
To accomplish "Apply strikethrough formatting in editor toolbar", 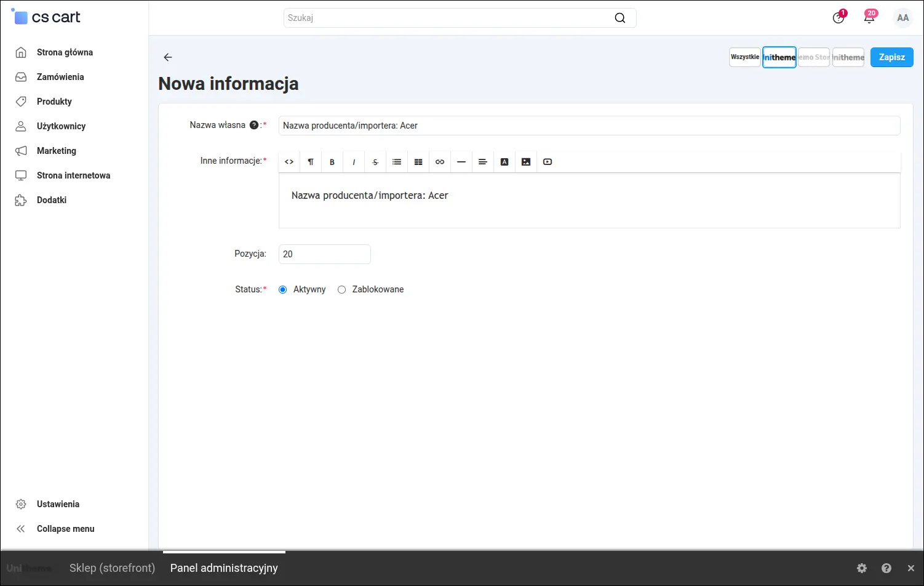I will pyautogui.click(x=375, y=162).
